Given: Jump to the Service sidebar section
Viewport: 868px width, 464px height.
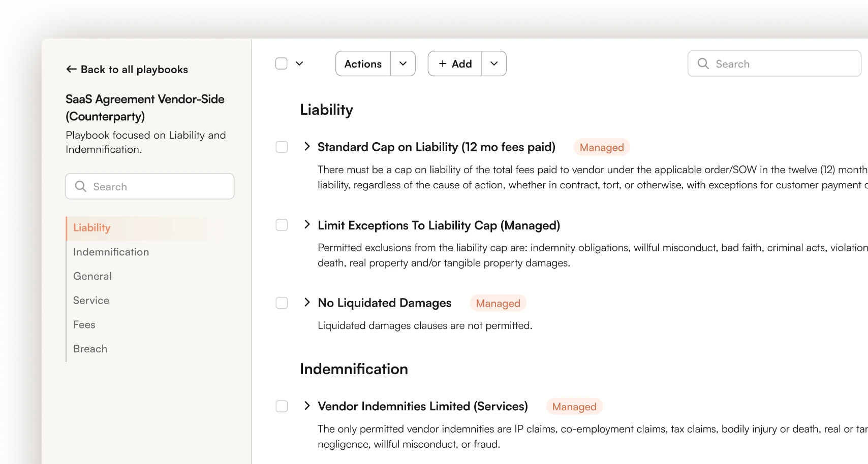Looking at the screenshot, I should click(x=91, y=301).
